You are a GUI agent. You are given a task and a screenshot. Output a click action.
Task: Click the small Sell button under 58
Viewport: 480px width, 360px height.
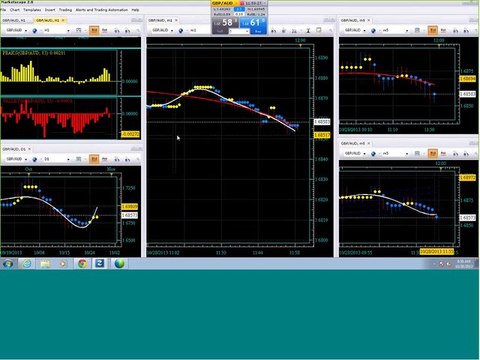click(220, 31)
